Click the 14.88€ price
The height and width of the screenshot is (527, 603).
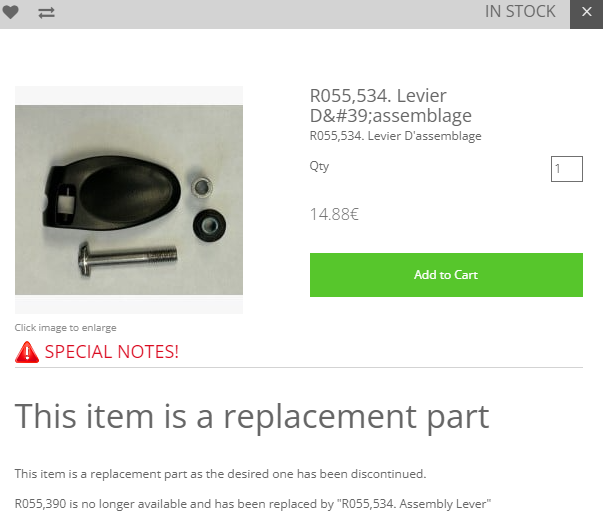334,214
